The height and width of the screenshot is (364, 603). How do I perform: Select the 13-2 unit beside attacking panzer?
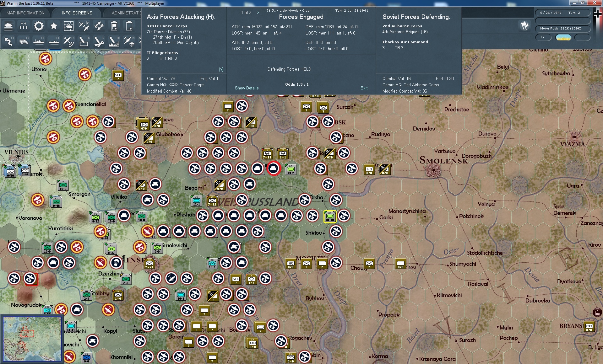pyautogui.click(x=291, y=169)
